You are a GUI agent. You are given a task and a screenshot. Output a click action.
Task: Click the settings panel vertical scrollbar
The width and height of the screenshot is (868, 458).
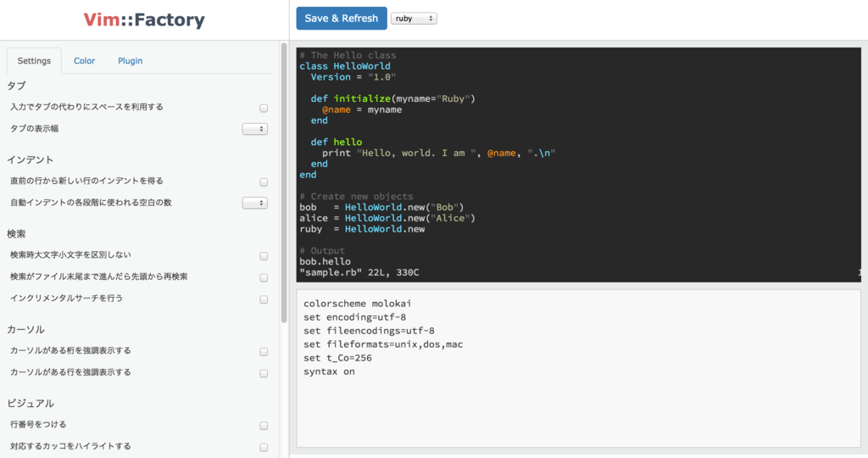(x=284, y=187)
